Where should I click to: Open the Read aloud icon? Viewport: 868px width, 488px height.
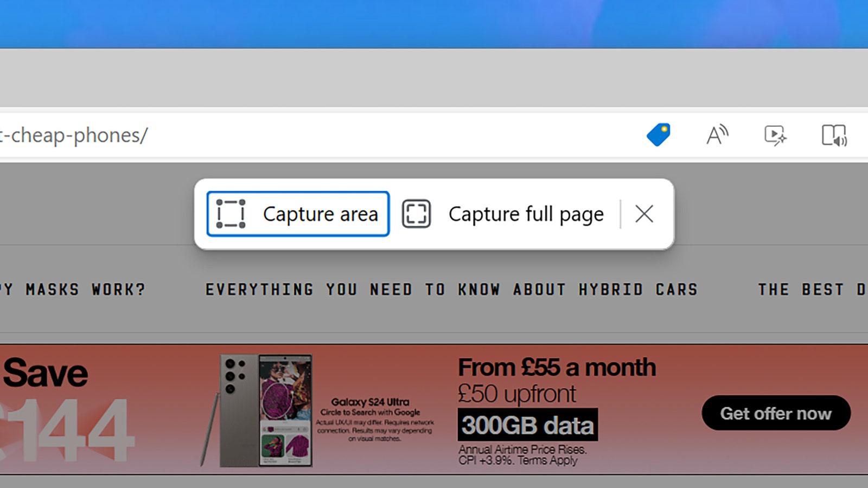[x=717, y=135]
